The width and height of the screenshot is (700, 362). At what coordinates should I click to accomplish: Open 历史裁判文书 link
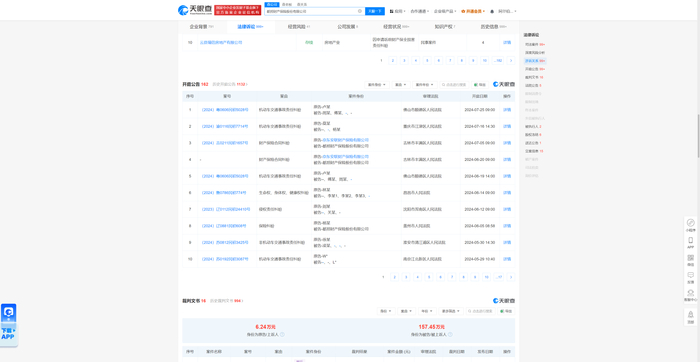click(x=227, y=301)
